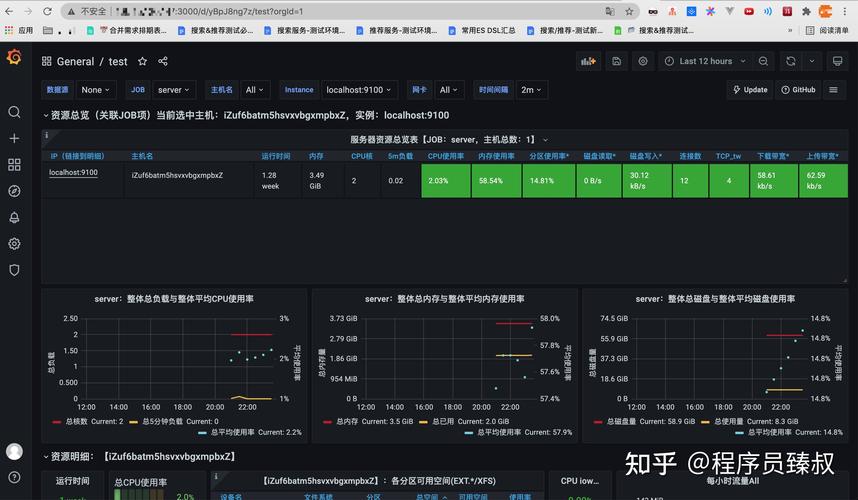Open the 服务器资源总览表 panel title menu
The image size is (858, 500).
(449, 140)
